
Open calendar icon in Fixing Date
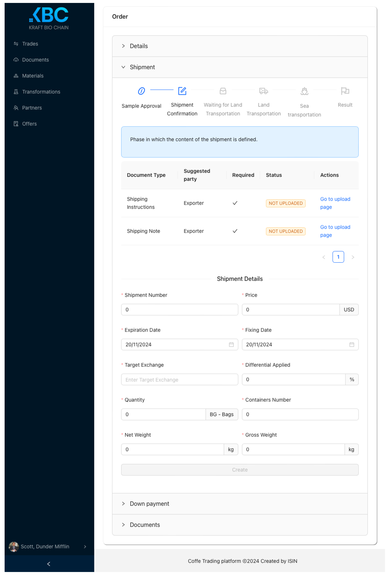pos(351,344)
